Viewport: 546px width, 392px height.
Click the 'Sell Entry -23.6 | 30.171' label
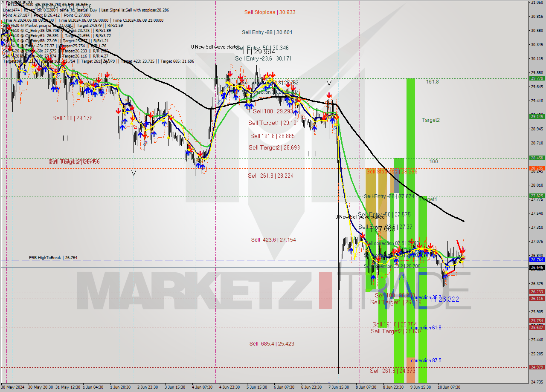263,58
